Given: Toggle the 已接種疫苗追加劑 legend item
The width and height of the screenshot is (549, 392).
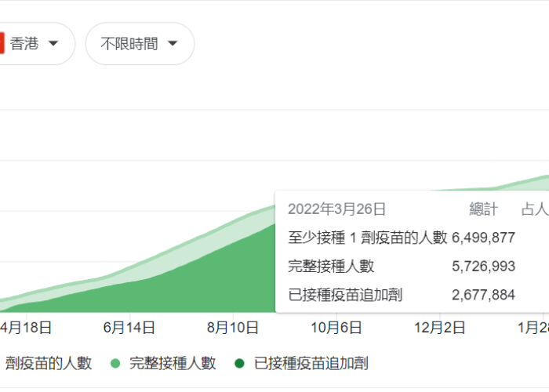Looking at the screenshot, I should pyautogui.click(x=302, y=363).
